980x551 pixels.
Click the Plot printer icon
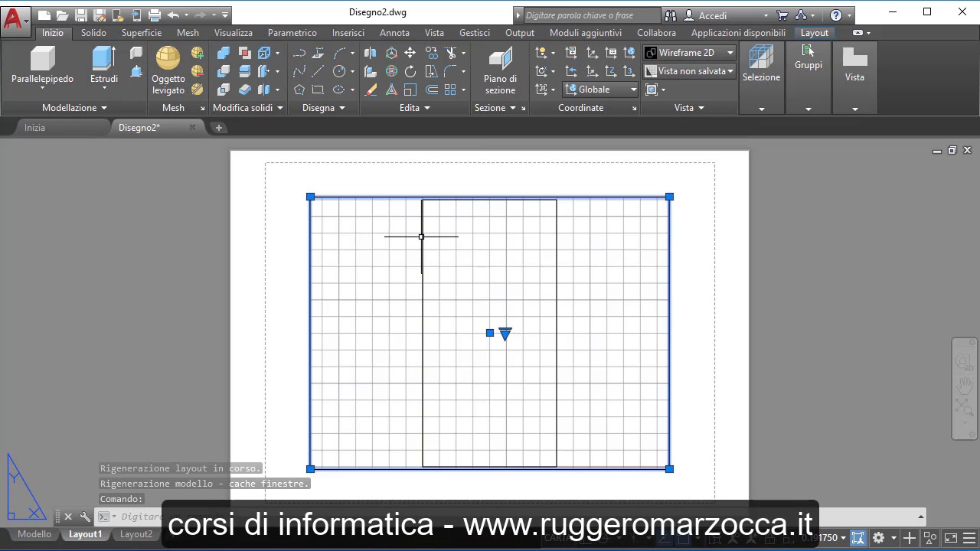[155, 15]
